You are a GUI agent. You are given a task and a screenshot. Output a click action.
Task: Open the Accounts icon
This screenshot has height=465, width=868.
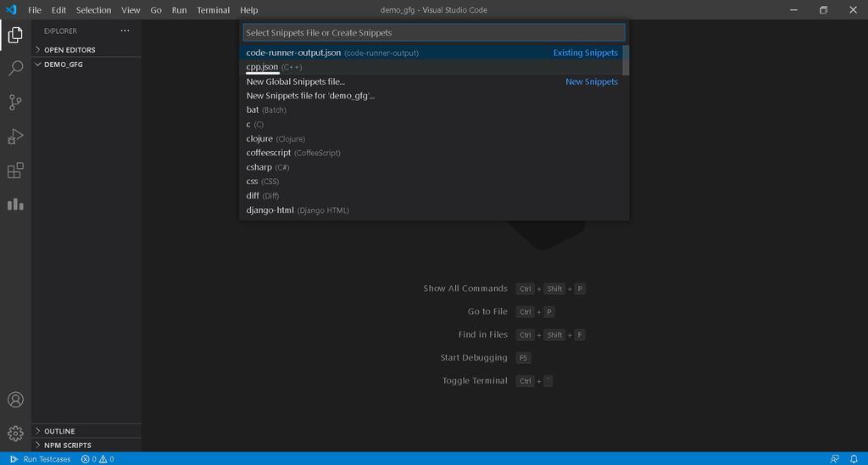(x=15, y=400)
